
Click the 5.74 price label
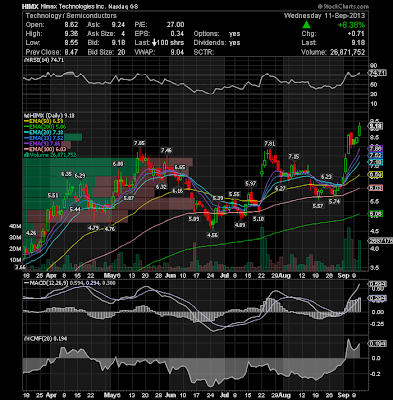(x=334, y=202)
